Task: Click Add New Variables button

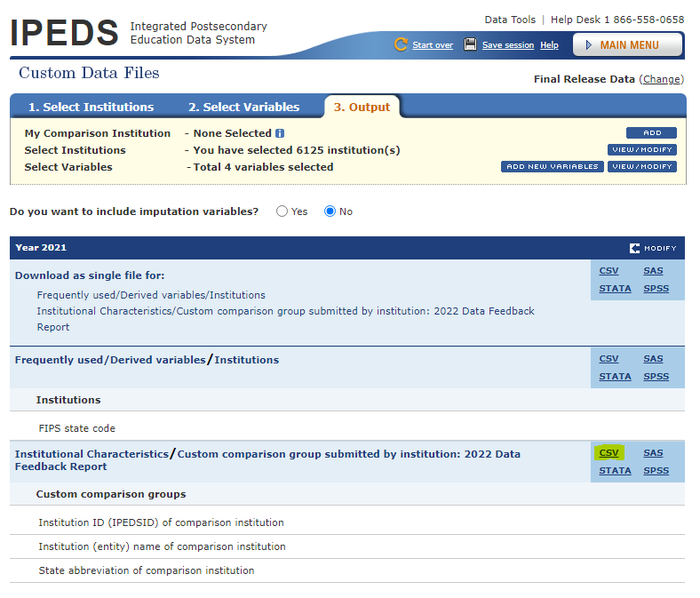Action: [553, 166]
